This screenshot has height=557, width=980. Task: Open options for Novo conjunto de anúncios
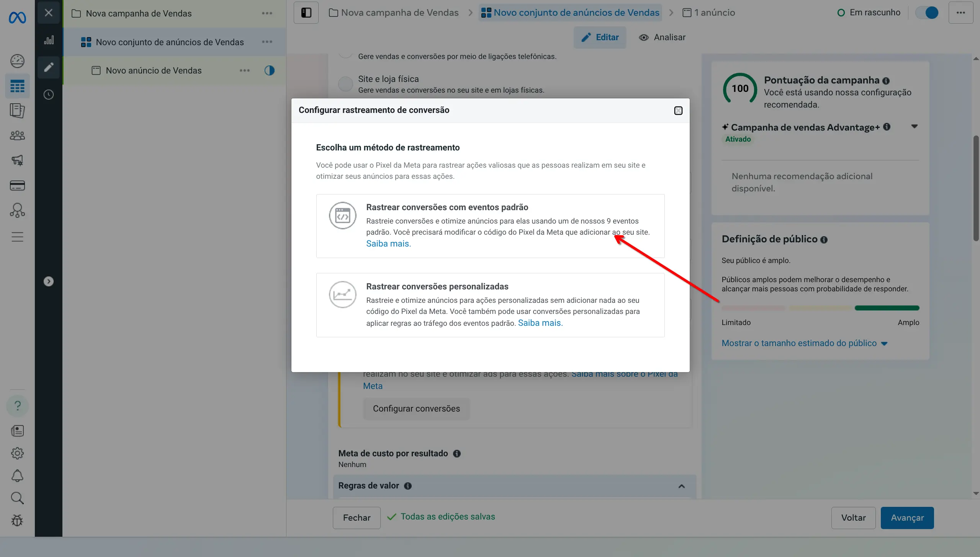coord(267,42)
